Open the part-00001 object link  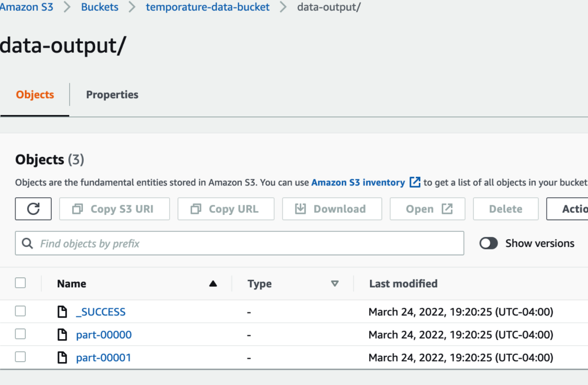pyautogui.click(x=104, y=358)
